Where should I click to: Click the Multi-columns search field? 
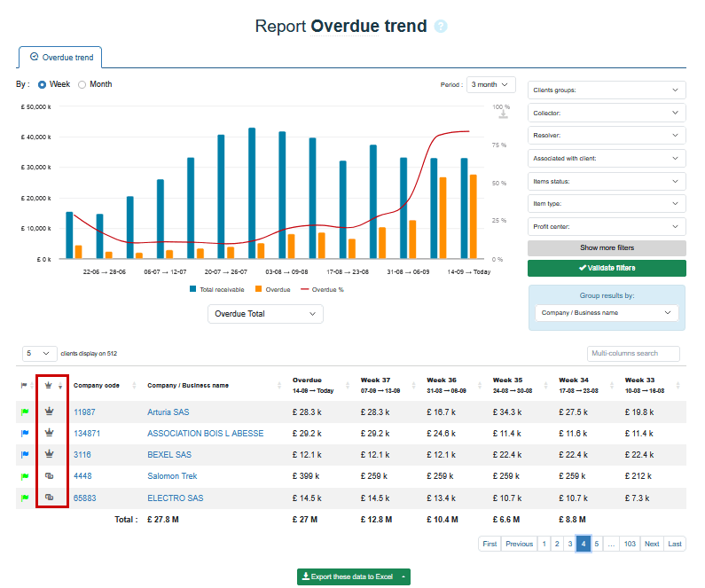point(633,353)
